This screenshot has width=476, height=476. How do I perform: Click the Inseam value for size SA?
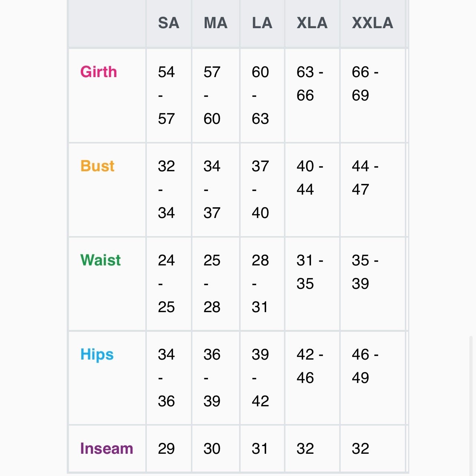coord(166,449)
